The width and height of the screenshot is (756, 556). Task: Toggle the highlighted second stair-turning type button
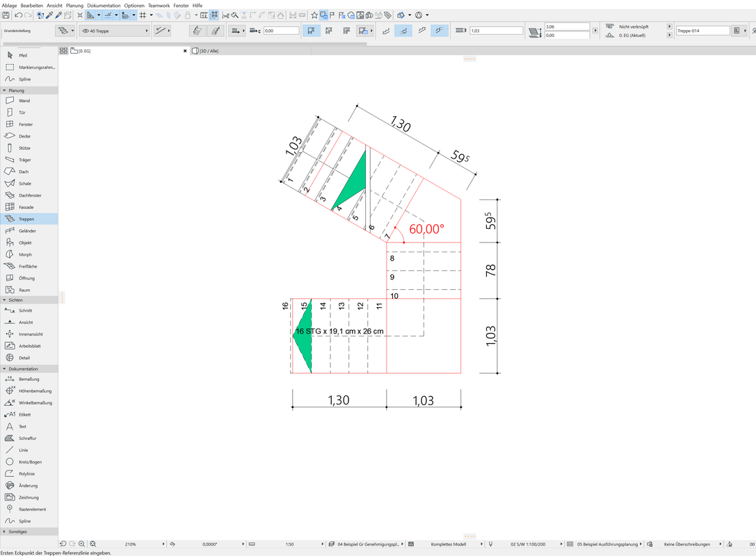pos(403,31)
